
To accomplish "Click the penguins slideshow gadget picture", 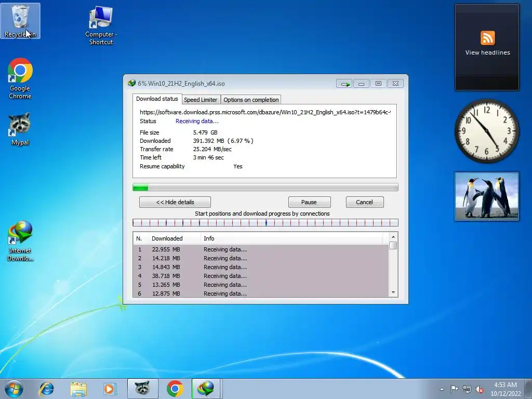I will (486, 196).
